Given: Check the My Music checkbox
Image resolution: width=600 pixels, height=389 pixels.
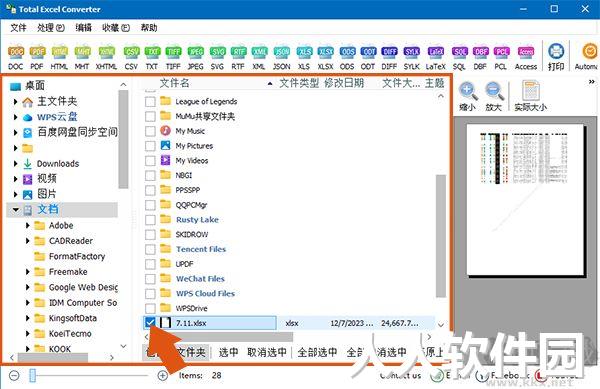Looking at the screenshot, I should [x=150, y=131].
